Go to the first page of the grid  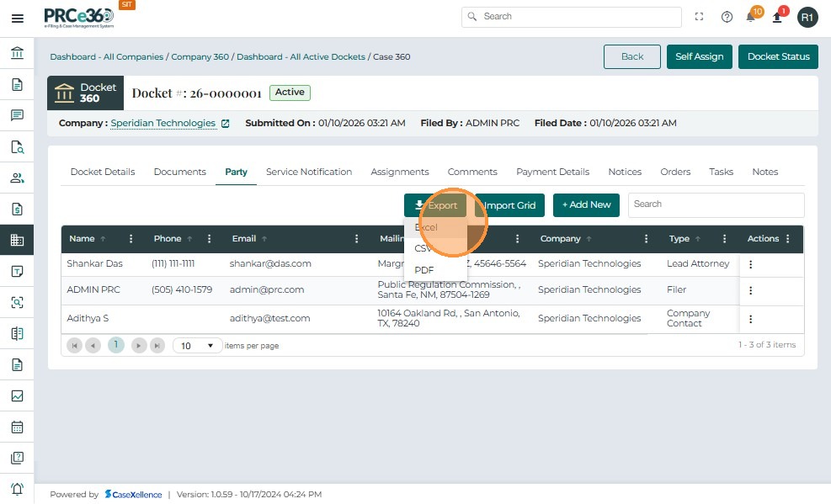coord(75,346)
